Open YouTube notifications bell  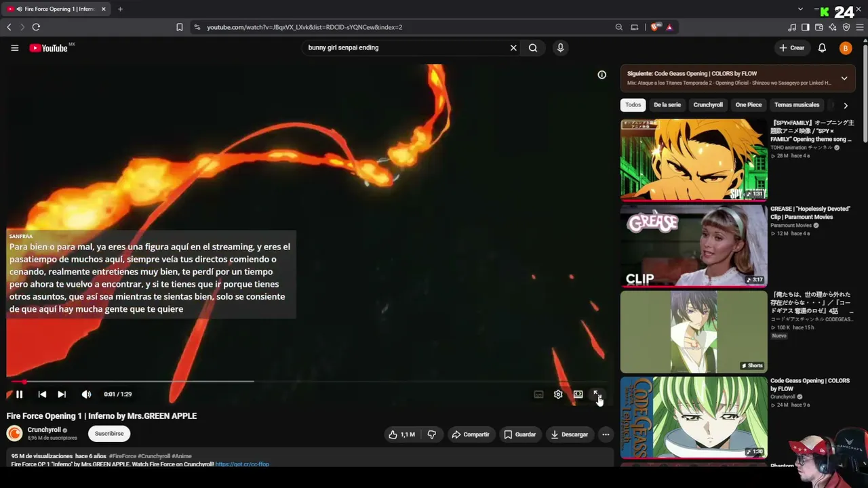[822, 48]
